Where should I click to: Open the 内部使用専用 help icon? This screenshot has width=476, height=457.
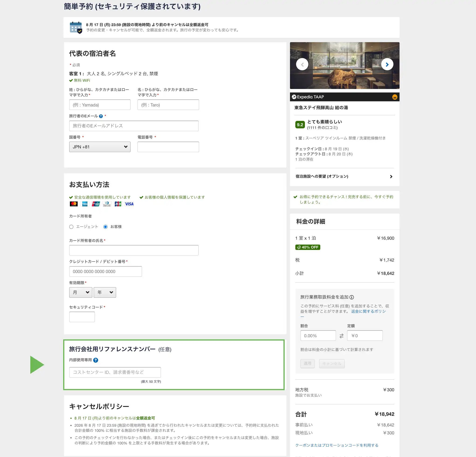96,360
